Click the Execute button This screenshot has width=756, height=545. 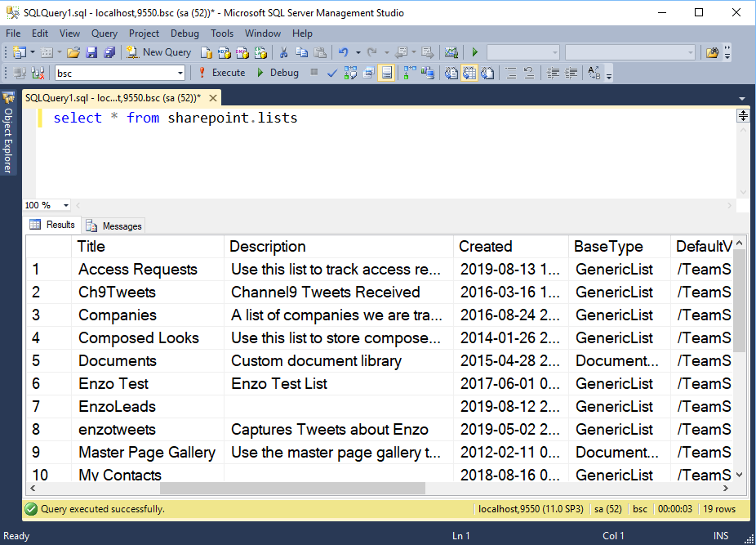(x=222, y=73)
